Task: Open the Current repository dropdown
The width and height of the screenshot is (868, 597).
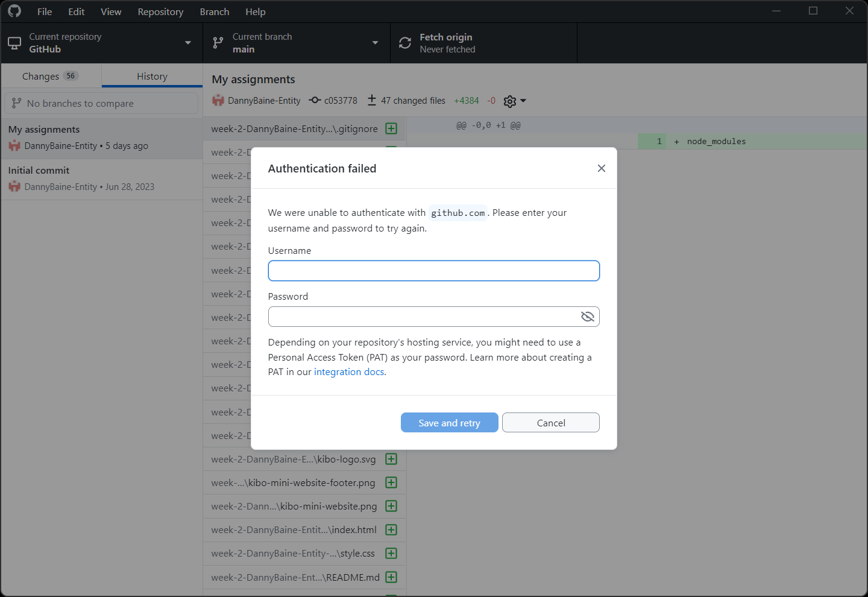Action: [x=187, y=43]
